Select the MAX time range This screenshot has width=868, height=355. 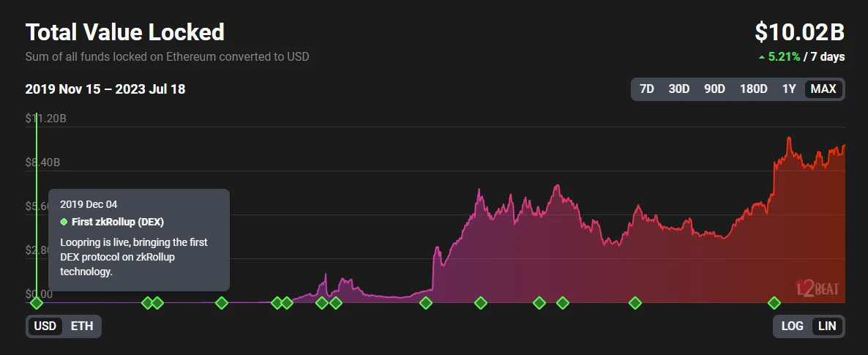pyautogui.click(x=823, y=89)
